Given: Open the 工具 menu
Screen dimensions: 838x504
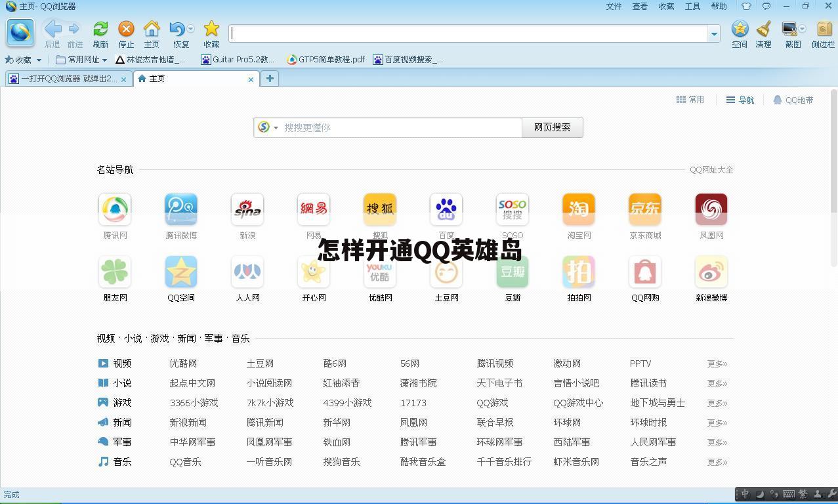Looking at the screenshot, I should tap(692, 6).
